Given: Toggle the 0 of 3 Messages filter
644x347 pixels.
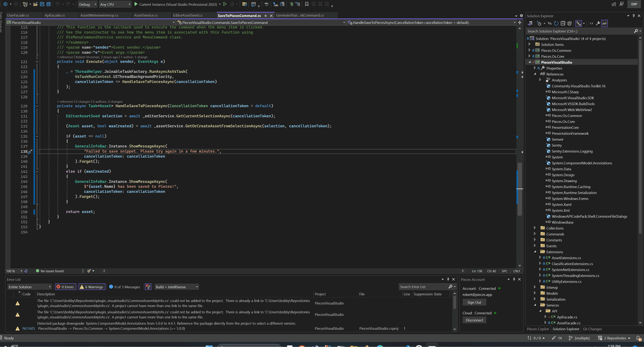Looking at the screenshot, I should coord(125,287).
